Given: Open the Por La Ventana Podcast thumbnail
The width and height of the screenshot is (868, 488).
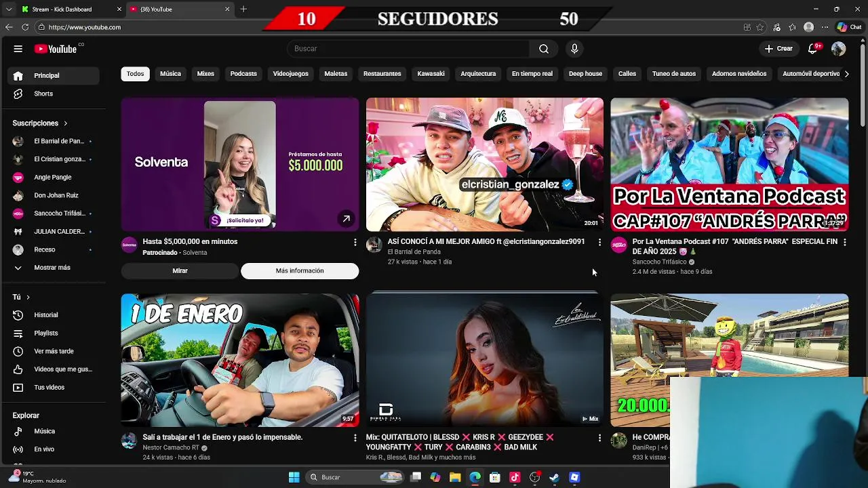Looking at the screenshot, I should pyautogui.click(x=729, y=165).
